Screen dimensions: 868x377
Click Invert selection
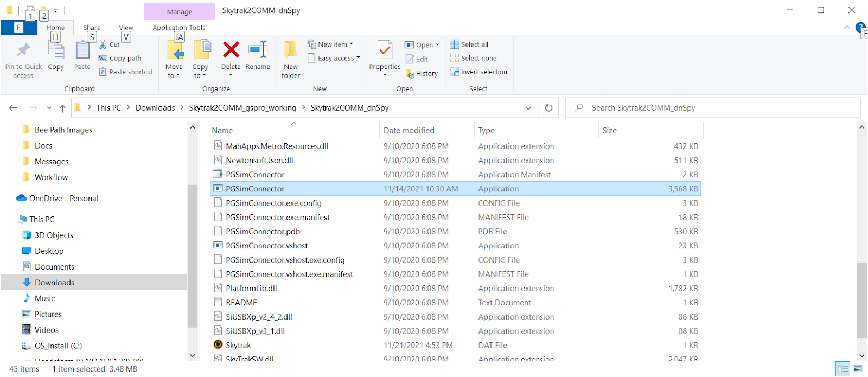478,72
